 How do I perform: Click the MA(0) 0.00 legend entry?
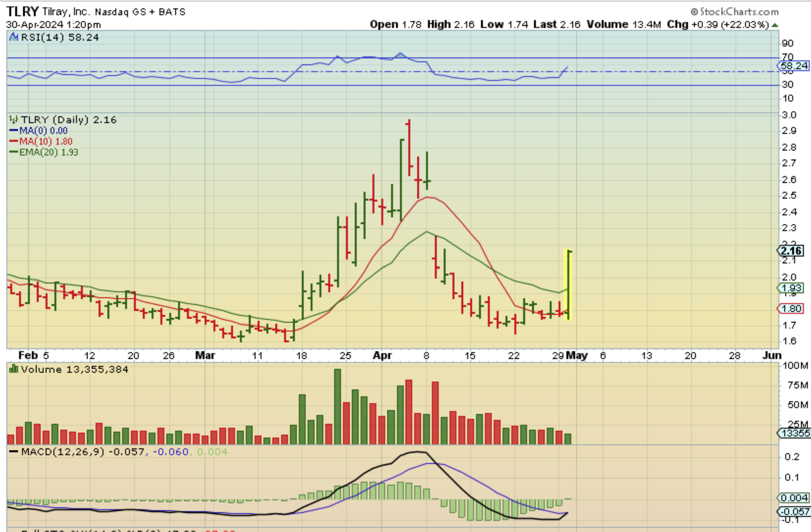[43, 131]
